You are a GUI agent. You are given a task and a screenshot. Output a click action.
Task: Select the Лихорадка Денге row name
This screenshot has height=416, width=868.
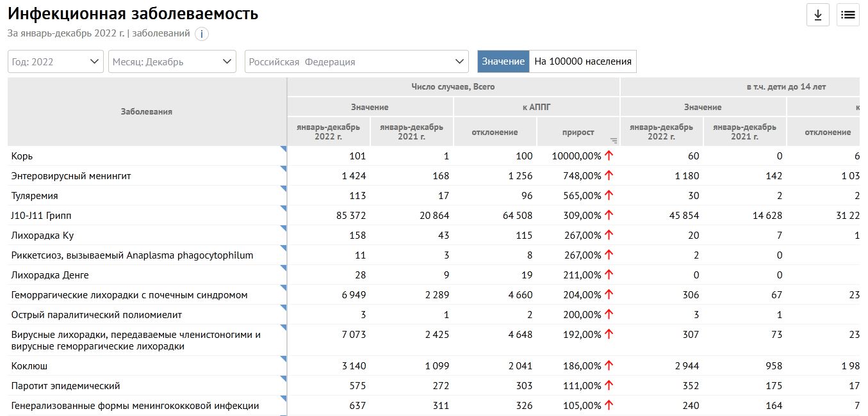click(x=50, y=275)
